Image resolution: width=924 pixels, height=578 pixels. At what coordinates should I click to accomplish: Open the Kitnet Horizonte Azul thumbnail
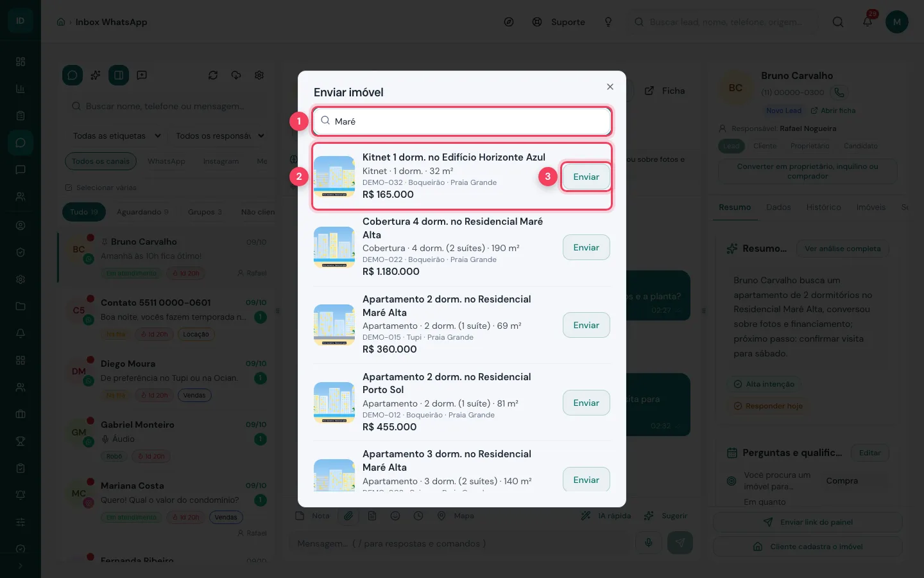[x=334, y=176]
